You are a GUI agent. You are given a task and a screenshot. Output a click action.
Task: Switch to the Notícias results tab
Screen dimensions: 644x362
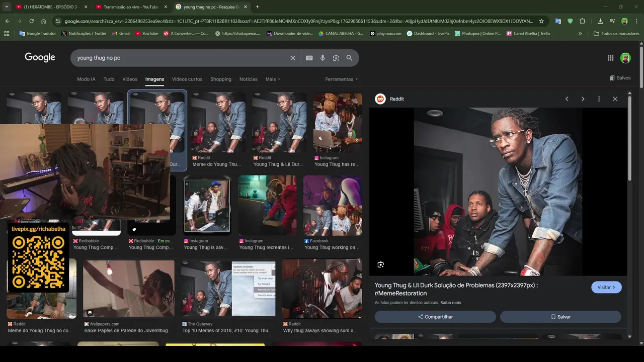pyautogui.click(x=249, y=79)
